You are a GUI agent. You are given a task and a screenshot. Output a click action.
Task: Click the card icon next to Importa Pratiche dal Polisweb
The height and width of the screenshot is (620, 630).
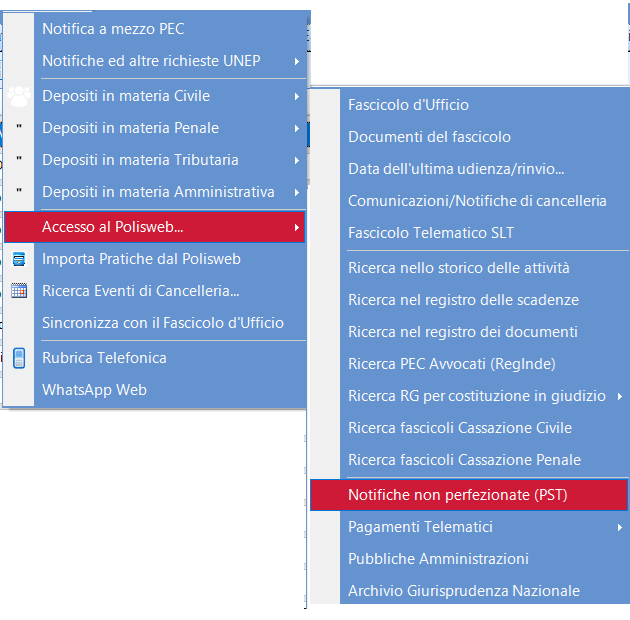19,259
